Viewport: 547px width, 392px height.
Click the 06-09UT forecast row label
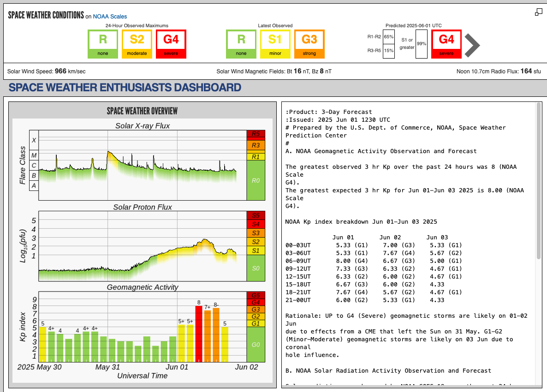click(x=298, y=261)
